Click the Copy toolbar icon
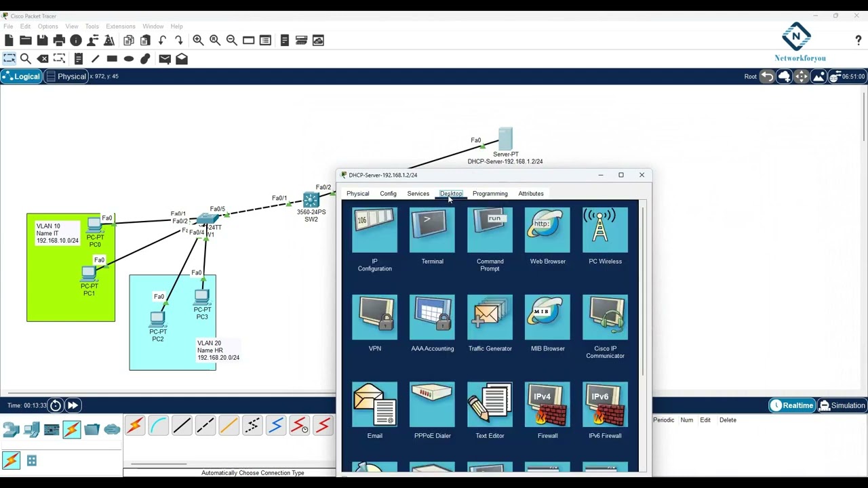Viewport: 868px width, 488px height. (129, 41)
